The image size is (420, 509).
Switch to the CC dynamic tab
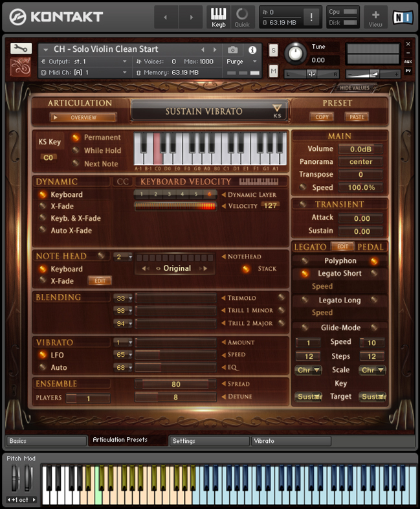tap(122, 181)
